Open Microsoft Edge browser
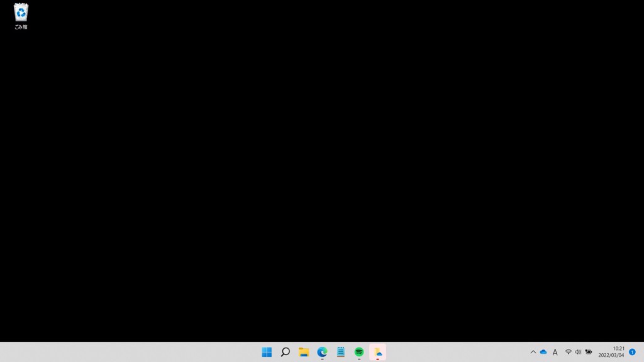 322,352
